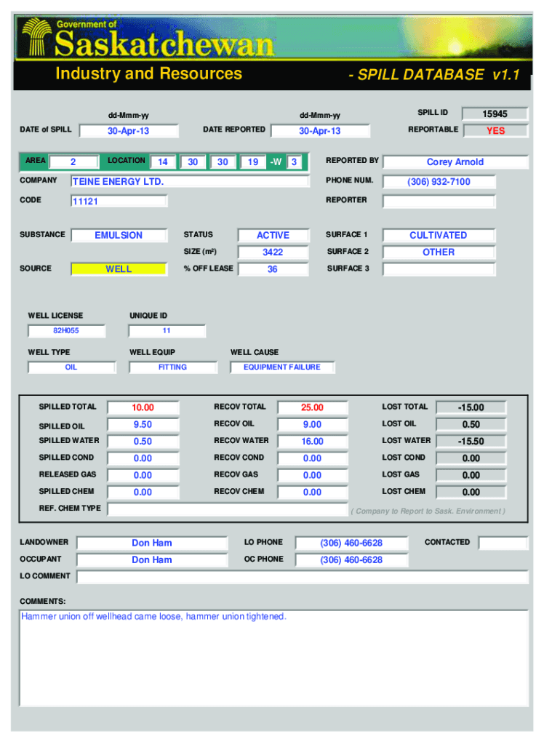The image size is (560, 745).
Task: Select the Recov Water field showing 16.00
Action: (312, 442)
